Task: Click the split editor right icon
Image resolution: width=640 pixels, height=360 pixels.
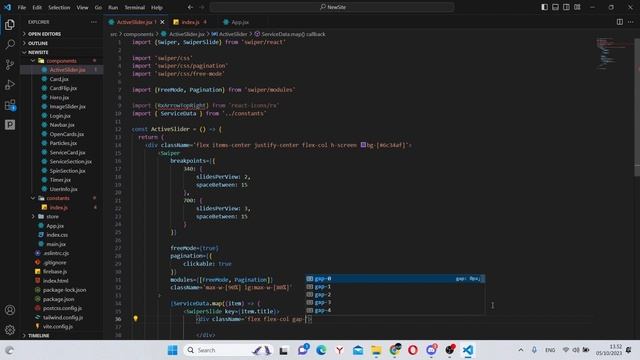Action: [x=620, y=22]
